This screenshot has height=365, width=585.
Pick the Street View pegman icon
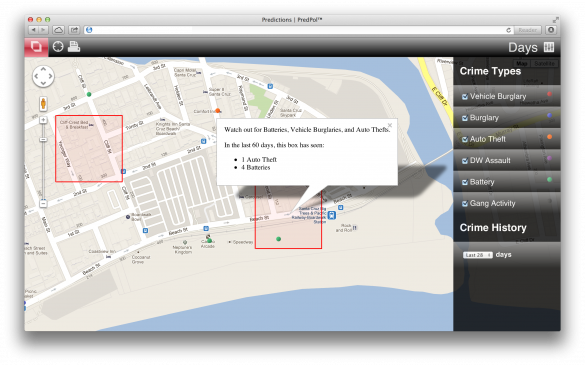43,104
